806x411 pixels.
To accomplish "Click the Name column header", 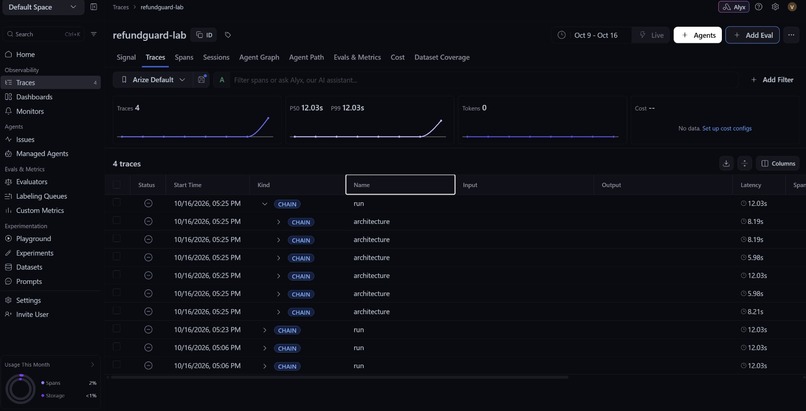I will click(x=400, y=185).
